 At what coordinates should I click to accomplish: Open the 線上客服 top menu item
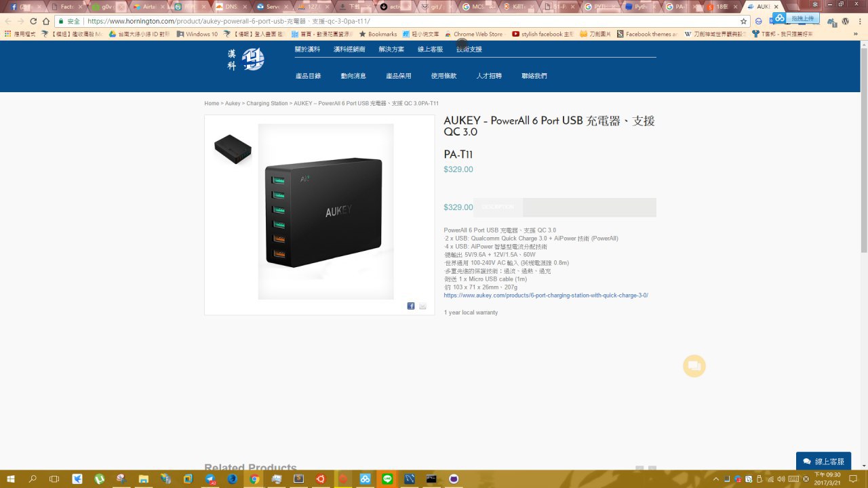(x=430, y=49)
